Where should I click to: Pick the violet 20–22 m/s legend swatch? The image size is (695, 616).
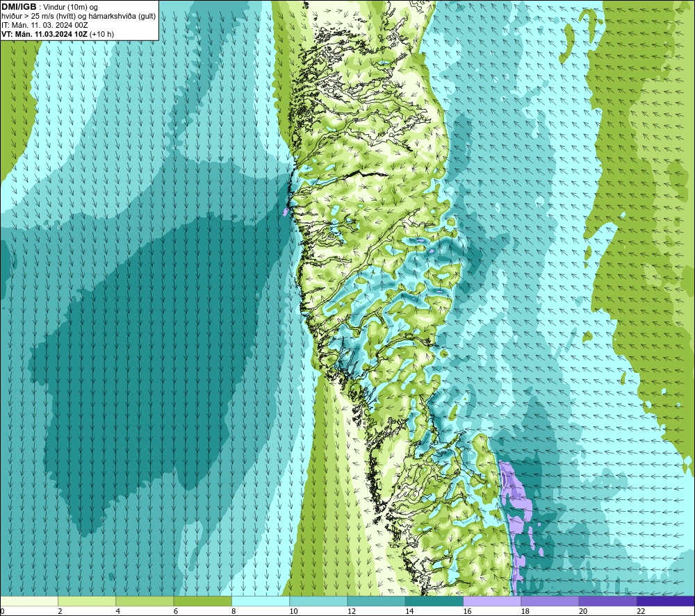click(x=607, y=601)
